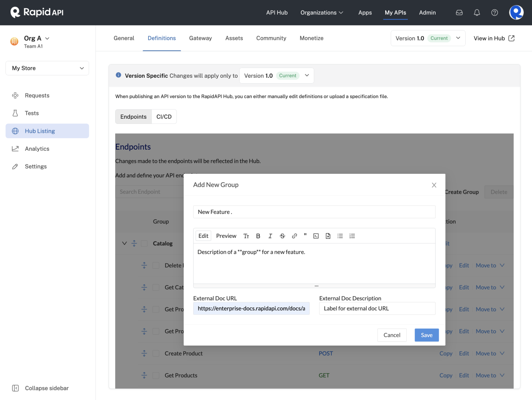Open My APIs
Viewport: 532px width, 400px height.
tap(395, 12)
